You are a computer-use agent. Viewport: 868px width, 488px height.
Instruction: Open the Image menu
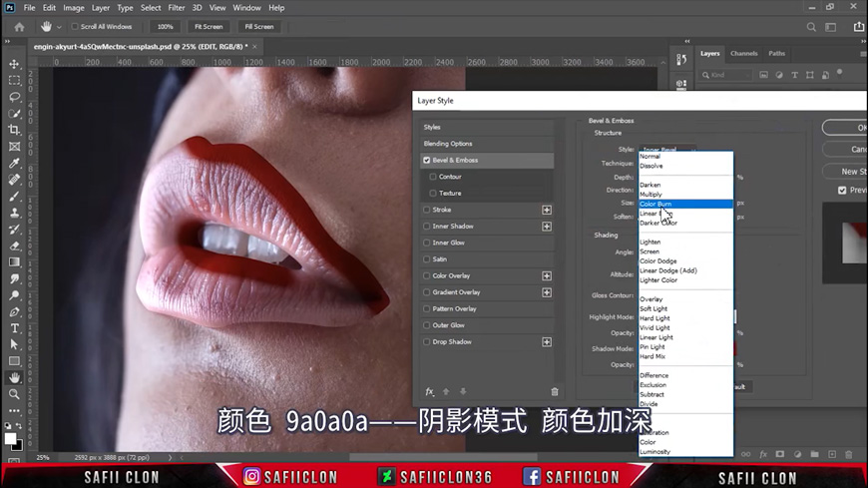pos(73,8)
